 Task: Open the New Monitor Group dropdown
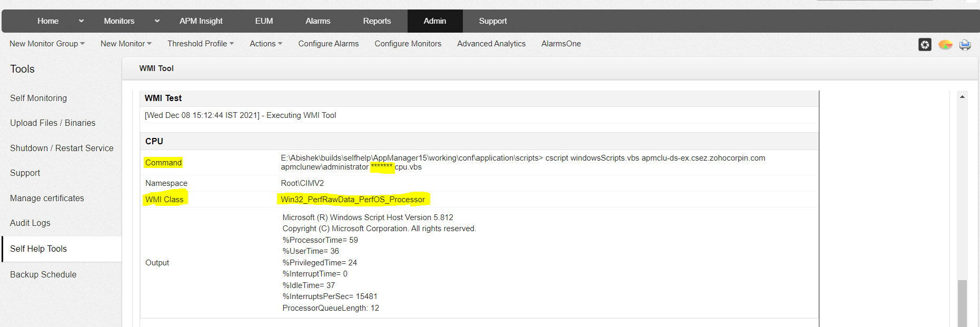point(47,44)
